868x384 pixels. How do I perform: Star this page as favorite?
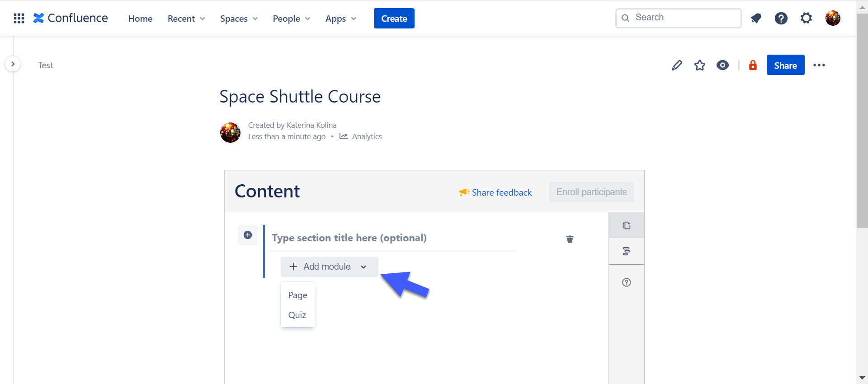700,66
